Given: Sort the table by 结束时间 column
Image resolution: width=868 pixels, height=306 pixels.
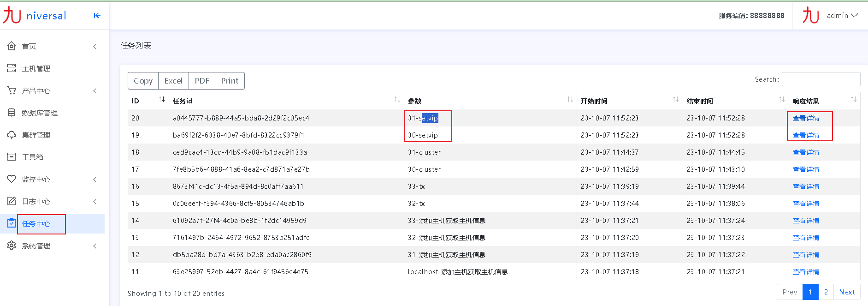Looking at the screenshot, I should click(781, 100).
